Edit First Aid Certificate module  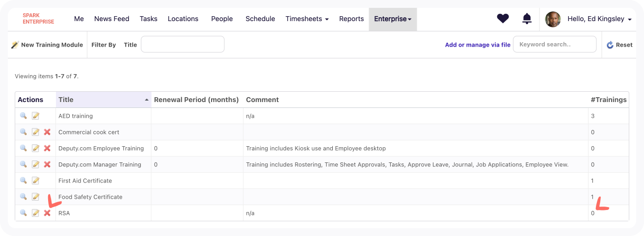click(35, 181)
